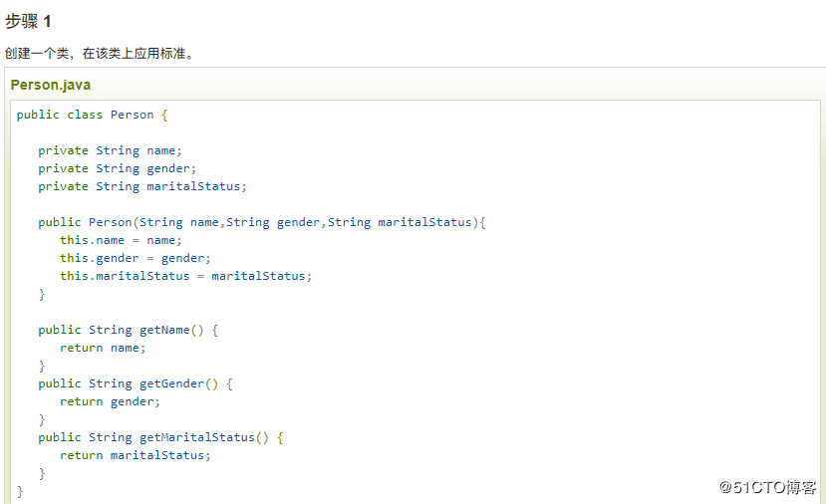Click the getMaritalStatus() method declaration
This screenshot has width=826, height=504.
pyautogui.click(x=160, y=437)
